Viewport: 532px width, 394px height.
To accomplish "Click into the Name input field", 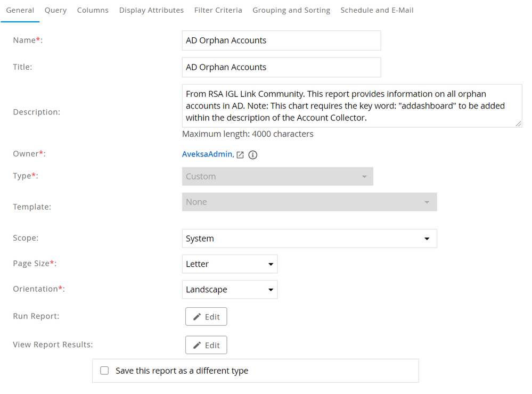I will (281, 40).
